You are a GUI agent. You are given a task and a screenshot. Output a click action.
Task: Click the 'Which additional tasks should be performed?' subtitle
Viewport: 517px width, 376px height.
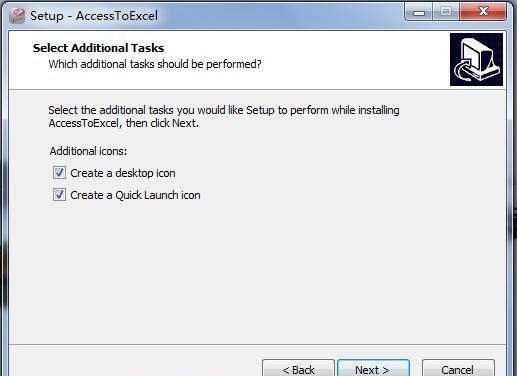tap(155, 64)
